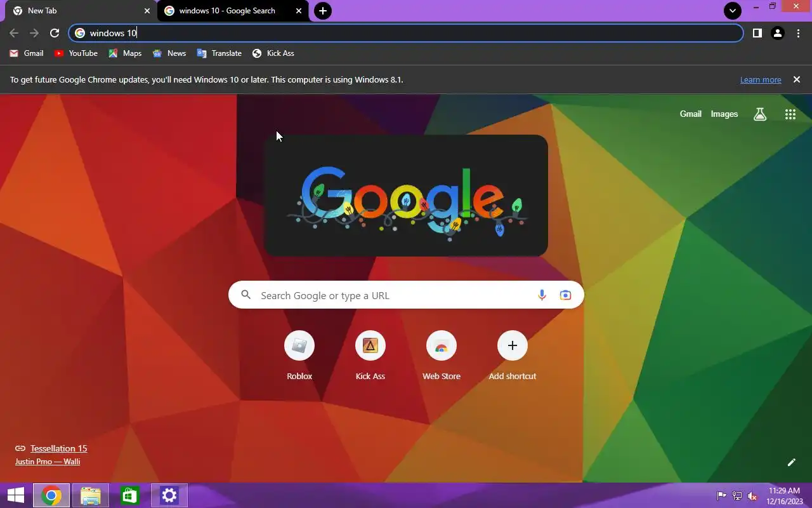Open Action Center flag in the tray
812x508 pixels.
pos(721,496)
